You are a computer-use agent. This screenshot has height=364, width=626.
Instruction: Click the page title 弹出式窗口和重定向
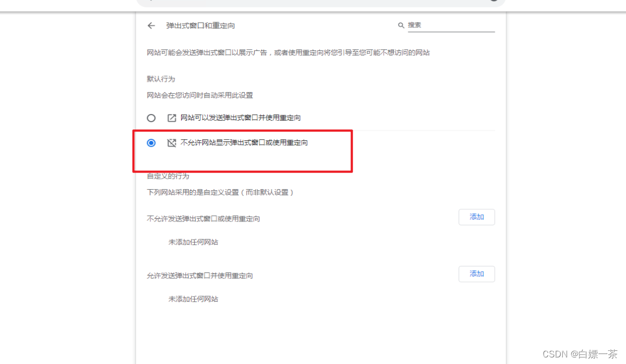tap(200, 26)
